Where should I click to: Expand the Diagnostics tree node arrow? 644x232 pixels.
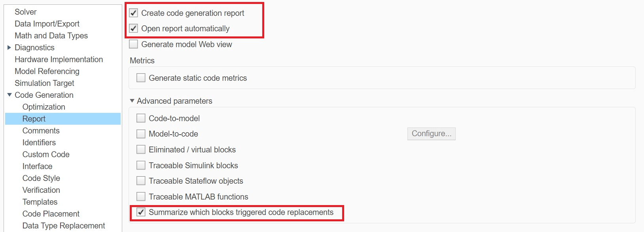point(9,48)
